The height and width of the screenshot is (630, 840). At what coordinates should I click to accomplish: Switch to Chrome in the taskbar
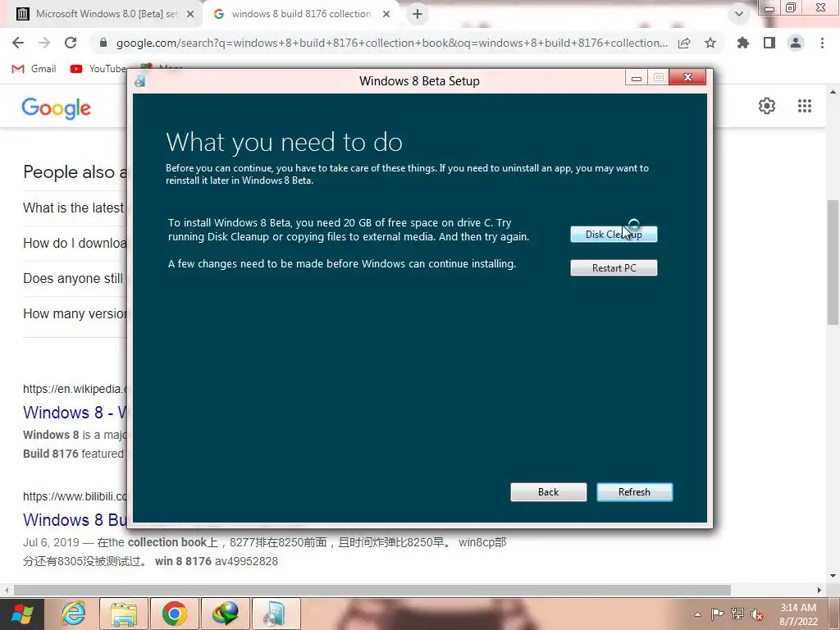(x=174, y=614)
